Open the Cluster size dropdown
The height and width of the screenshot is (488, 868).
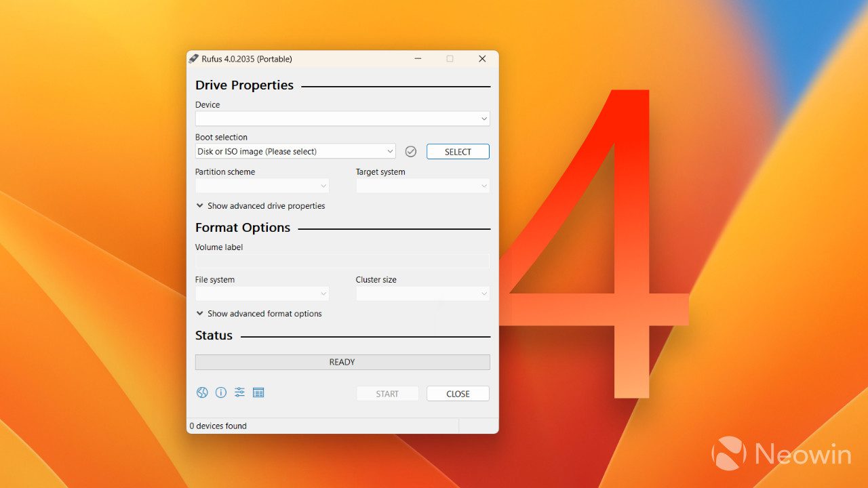point(422,293)
